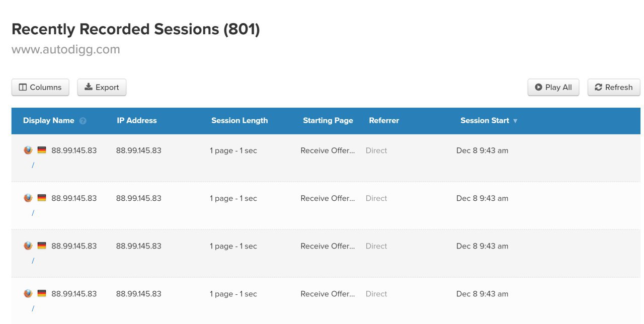Viewport: 644px width, 324px height.
Task: Sort by Session Length column header
Action: 239,121
